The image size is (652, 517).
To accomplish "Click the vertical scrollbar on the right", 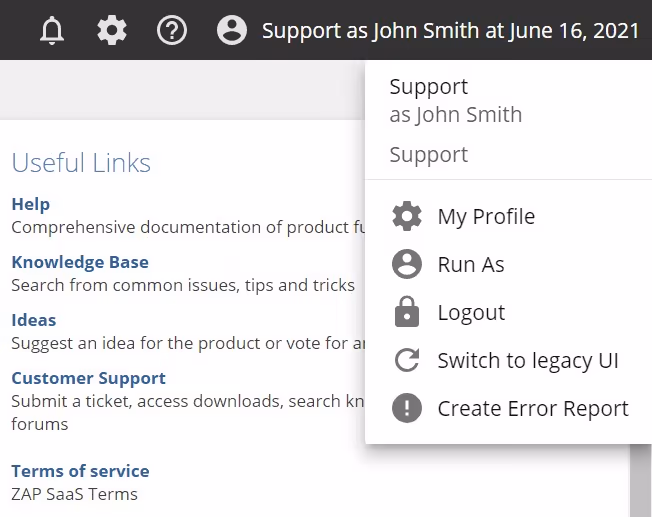I will 640,480.
